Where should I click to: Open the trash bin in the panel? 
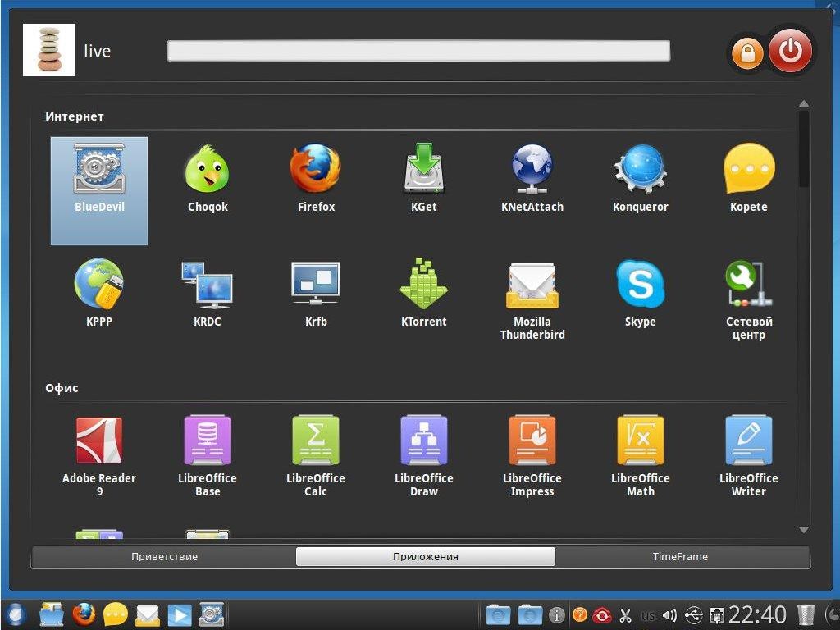click(x=806, y=614)
